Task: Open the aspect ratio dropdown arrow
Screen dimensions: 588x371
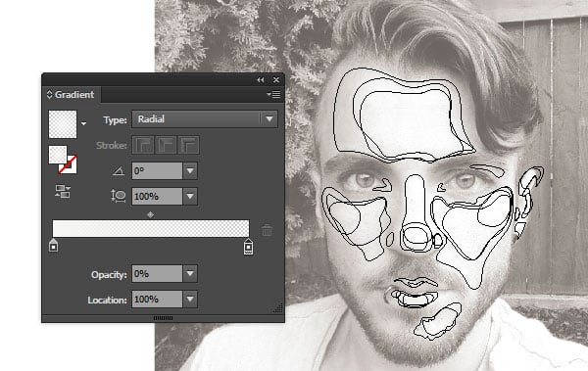Action: [190, 196]
